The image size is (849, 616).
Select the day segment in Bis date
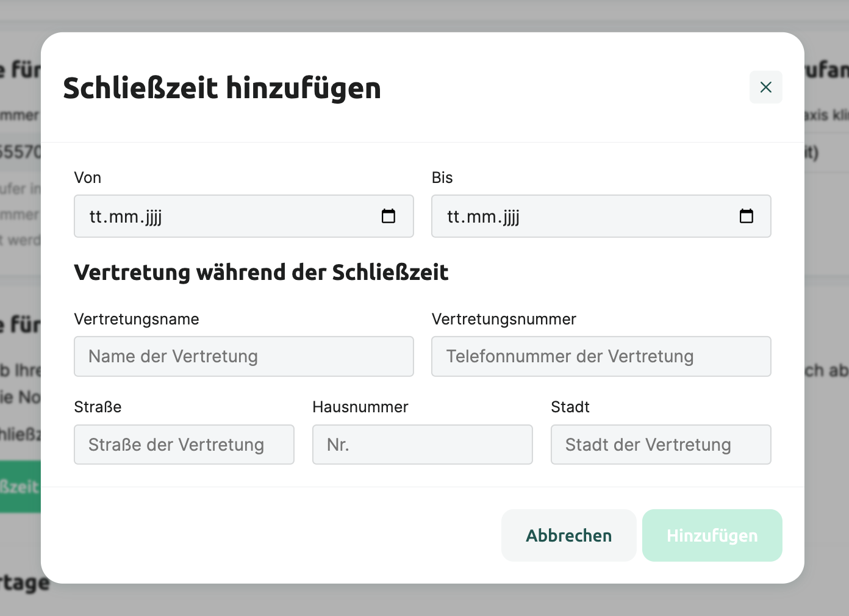453,217
